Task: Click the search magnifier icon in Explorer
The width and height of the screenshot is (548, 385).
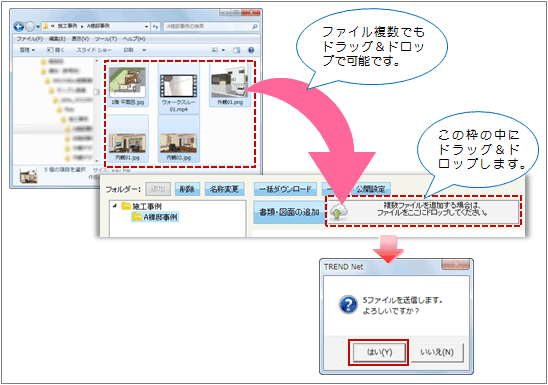Action: click(255, 27)
